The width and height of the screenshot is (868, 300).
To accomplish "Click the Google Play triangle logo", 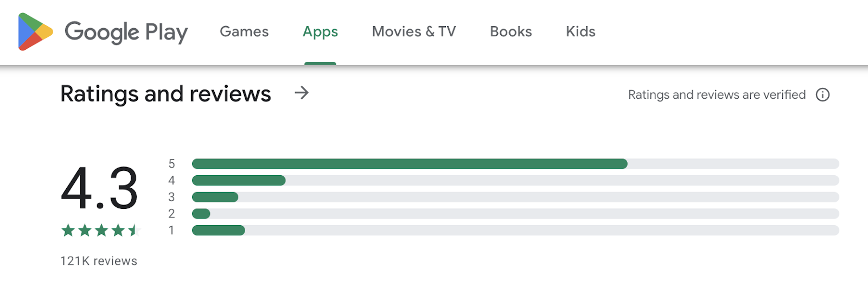I will (35, 32).
